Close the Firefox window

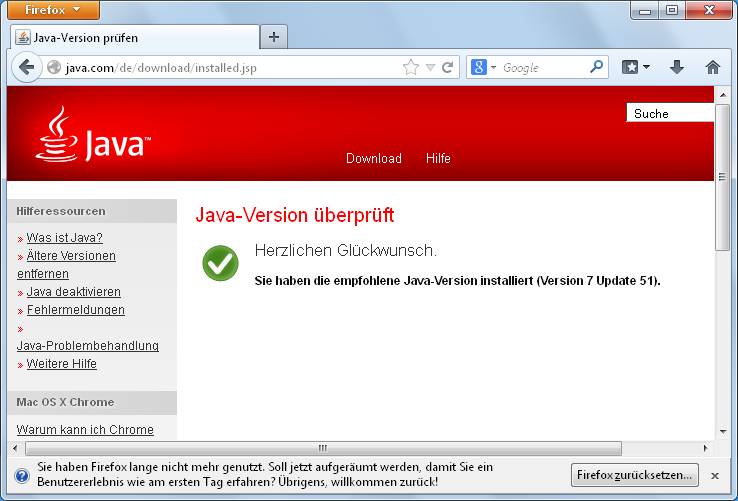coord(709,10)
